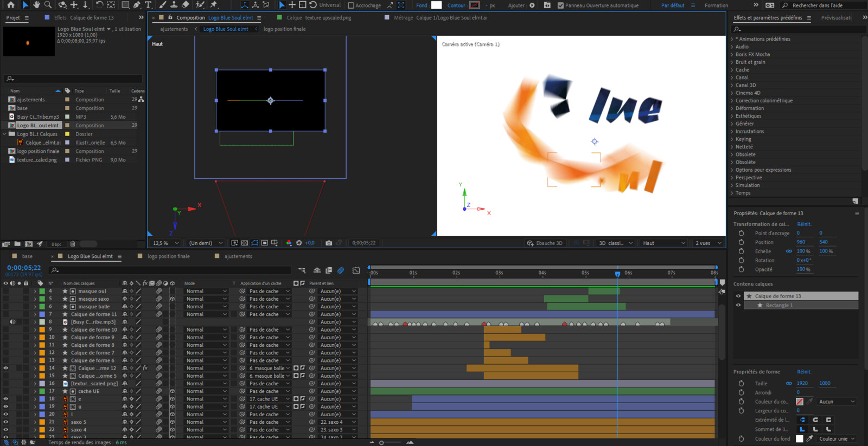Hide Calque de forme 13 in Contenu calques
The image size is (868, 446).
pyautogui.click(x=738, y=296)
